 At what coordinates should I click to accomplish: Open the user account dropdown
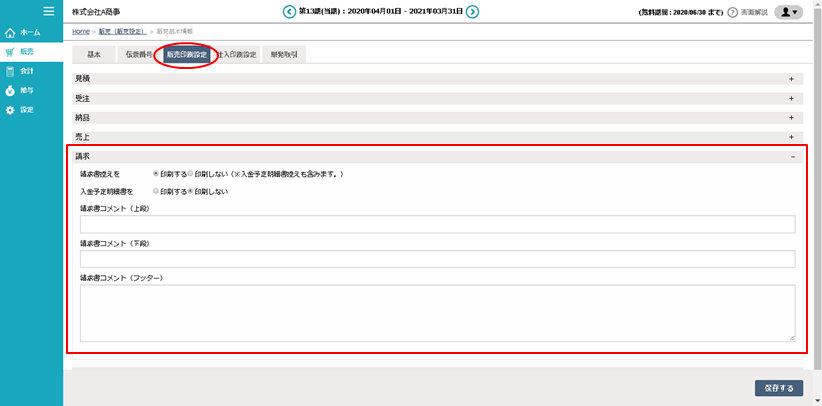click(x=788, y=12)
